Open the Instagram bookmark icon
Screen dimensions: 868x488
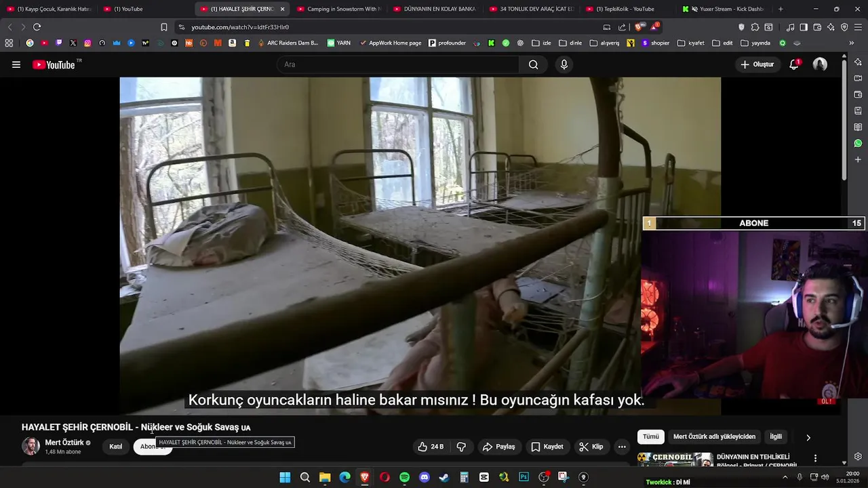coord(87,43)
